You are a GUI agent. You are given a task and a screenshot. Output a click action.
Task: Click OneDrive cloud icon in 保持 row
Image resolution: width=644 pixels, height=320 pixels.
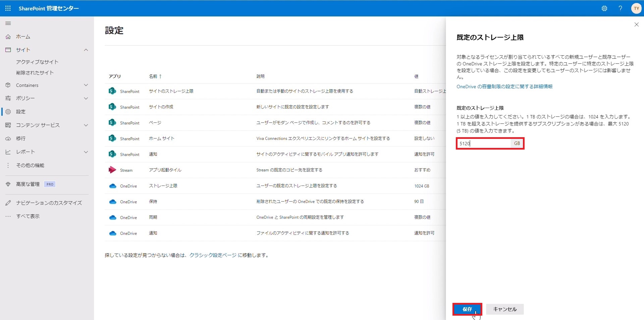click(113, 202)
